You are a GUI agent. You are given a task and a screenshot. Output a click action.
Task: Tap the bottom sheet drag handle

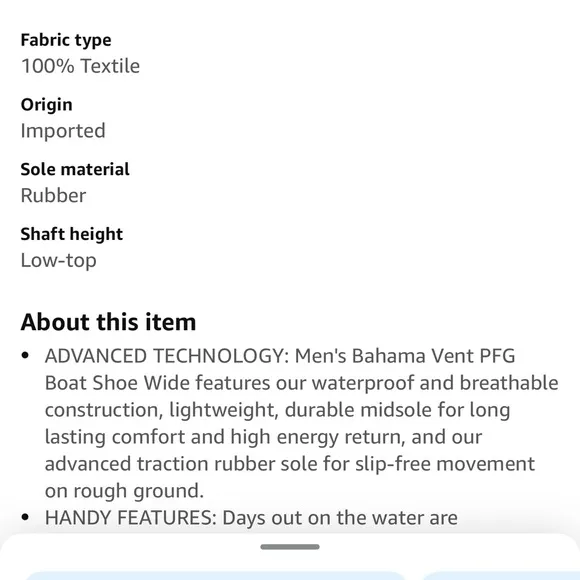[290, 547]
